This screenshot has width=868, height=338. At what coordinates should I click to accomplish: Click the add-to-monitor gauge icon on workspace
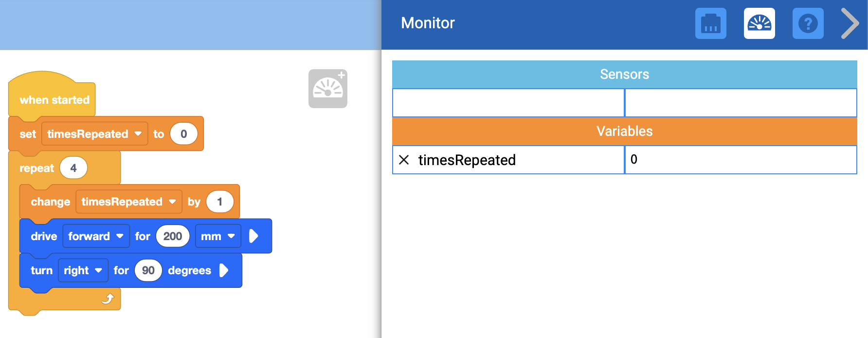[x=327, y=88]
